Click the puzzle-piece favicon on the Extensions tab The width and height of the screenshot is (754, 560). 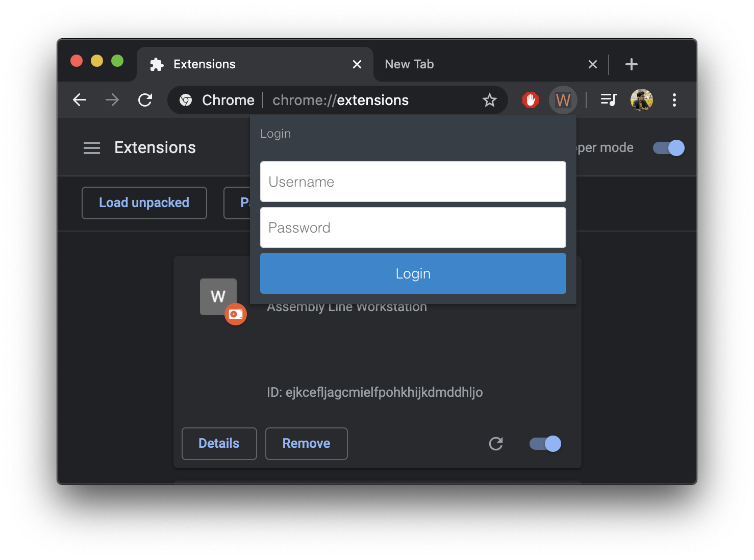(156, 64)
